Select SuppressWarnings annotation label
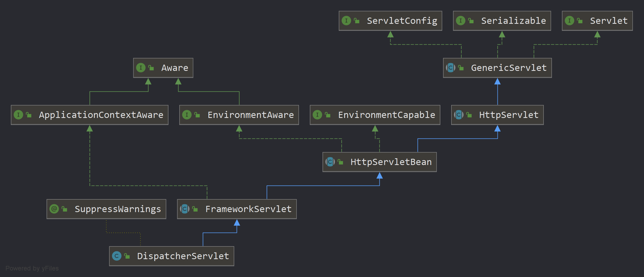The width and height of the screenshot is (644, 277). click(x=118, y=209)
